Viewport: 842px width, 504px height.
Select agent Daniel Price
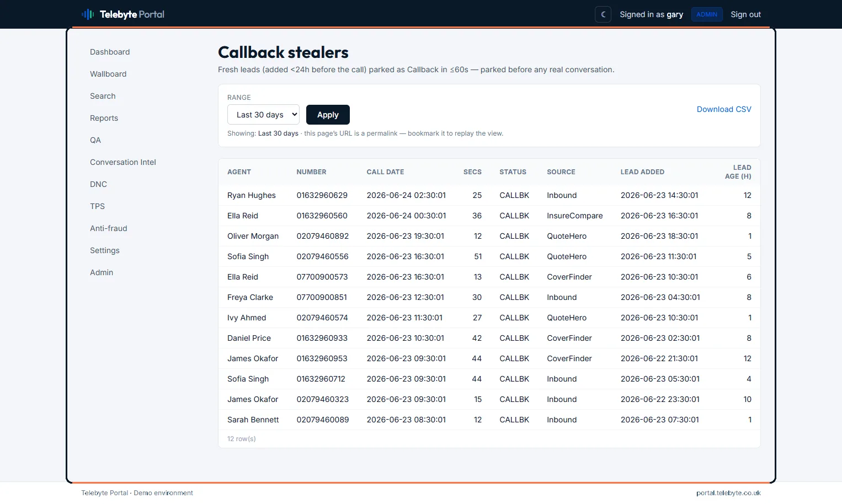(249, 338)
